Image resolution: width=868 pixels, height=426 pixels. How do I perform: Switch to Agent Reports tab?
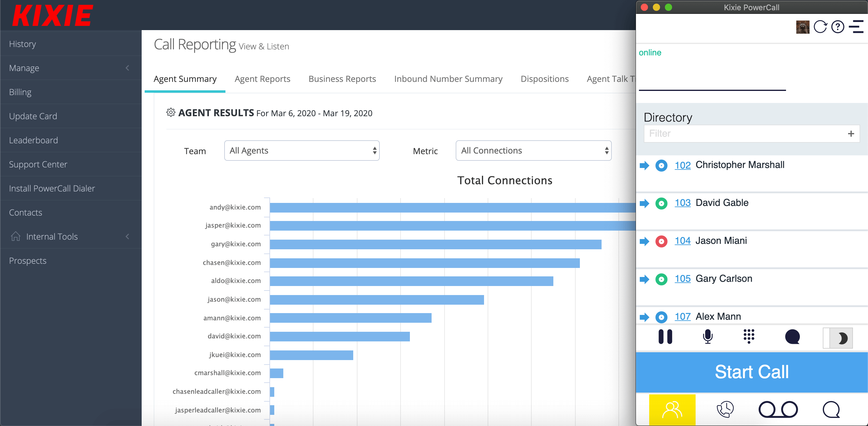[x=263, y=79]
